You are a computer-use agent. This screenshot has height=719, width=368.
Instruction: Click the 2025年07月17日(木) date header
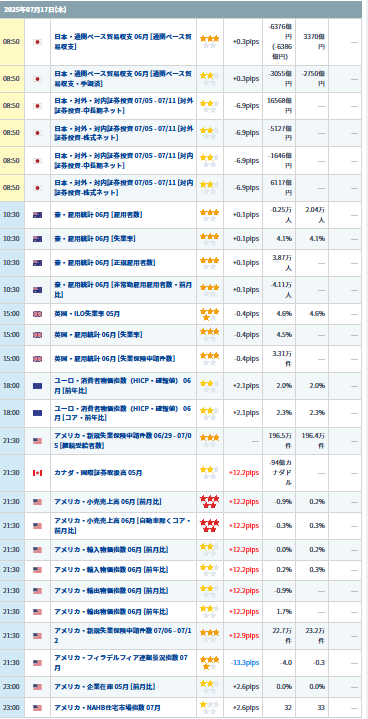click(x=28, y=9)
